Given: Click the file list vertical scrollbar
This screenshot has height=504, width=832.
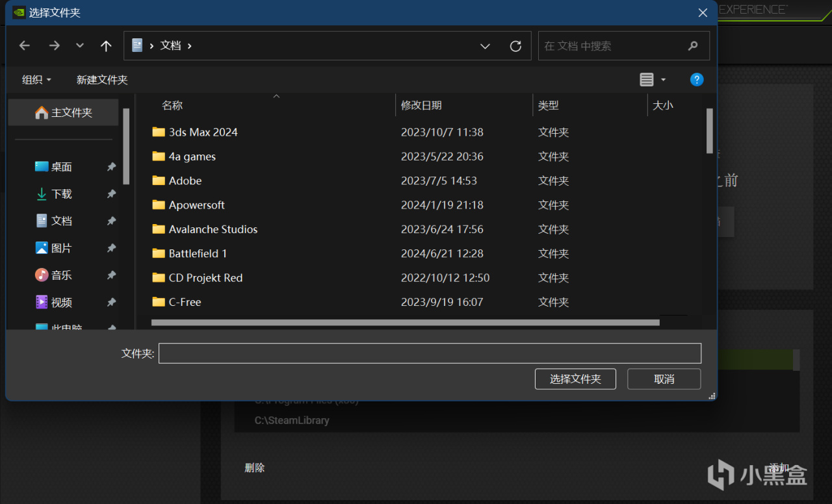Looking at the screenshot, I should click(710, 131).
